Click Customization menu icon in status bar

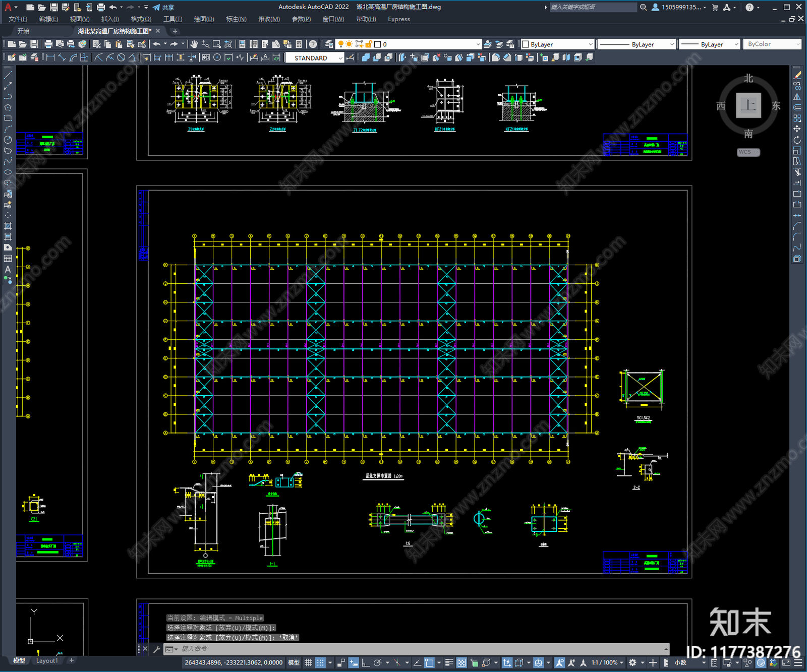tap(798, 662)
